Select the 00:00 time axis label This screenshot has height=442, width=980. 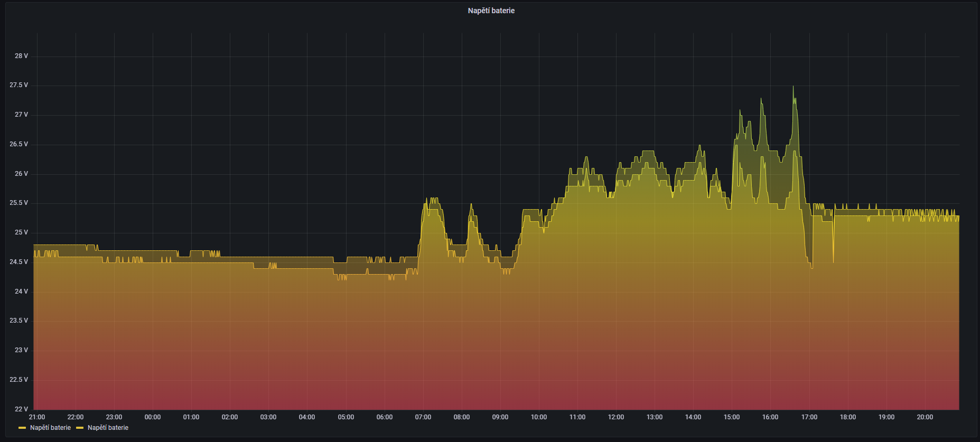point(152,417)
